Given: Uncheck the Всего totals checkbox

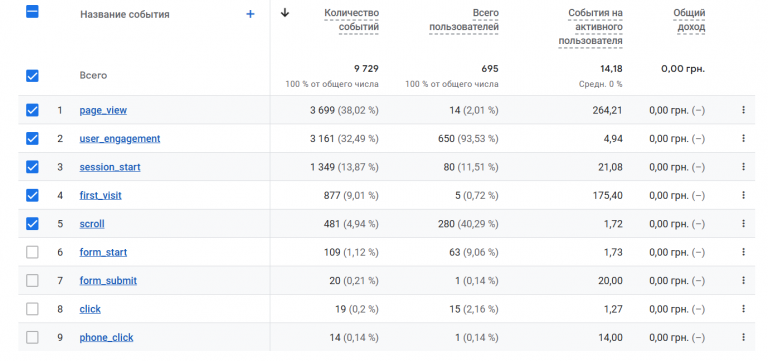Looking at the screenshot, I should [x=32, y=76].
